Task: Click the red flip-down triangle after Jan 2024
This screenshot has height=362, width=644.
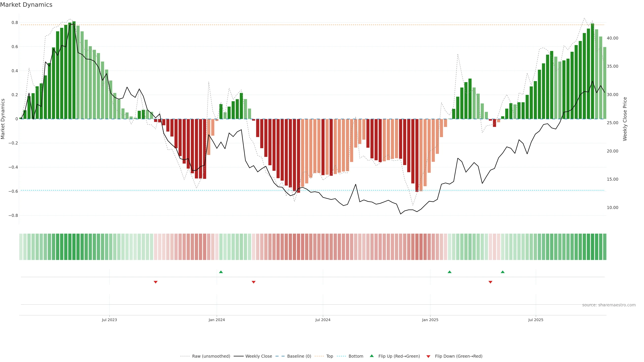Action: 254,282
